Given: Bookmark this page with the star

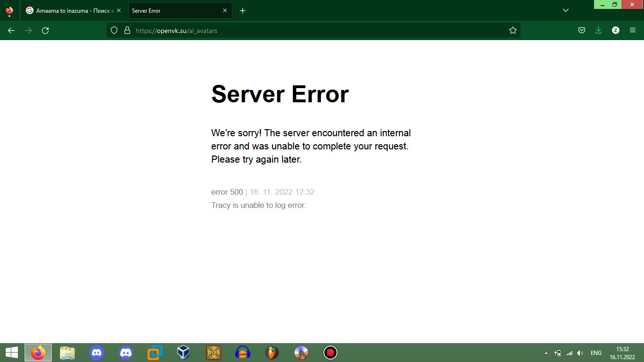Looking at the screenshot, I should tap(513, 31).
